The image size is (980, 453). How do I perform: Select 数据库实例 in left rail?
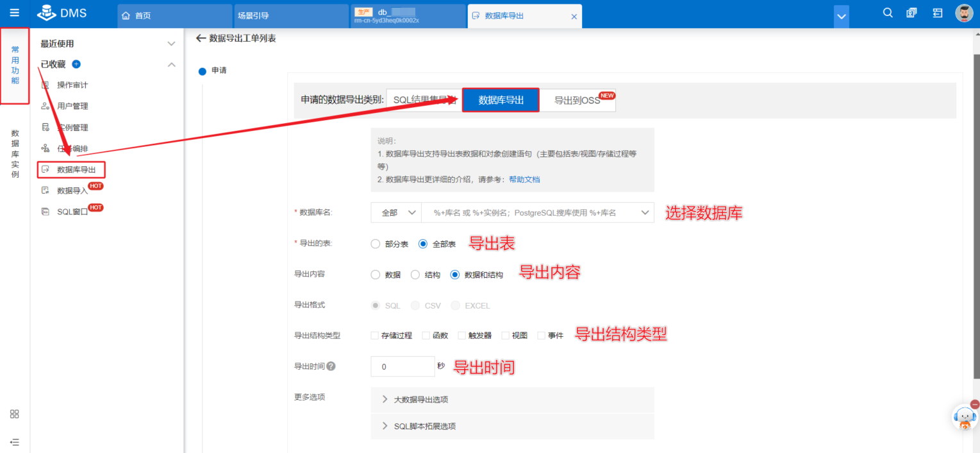click(x=15, y=154)
